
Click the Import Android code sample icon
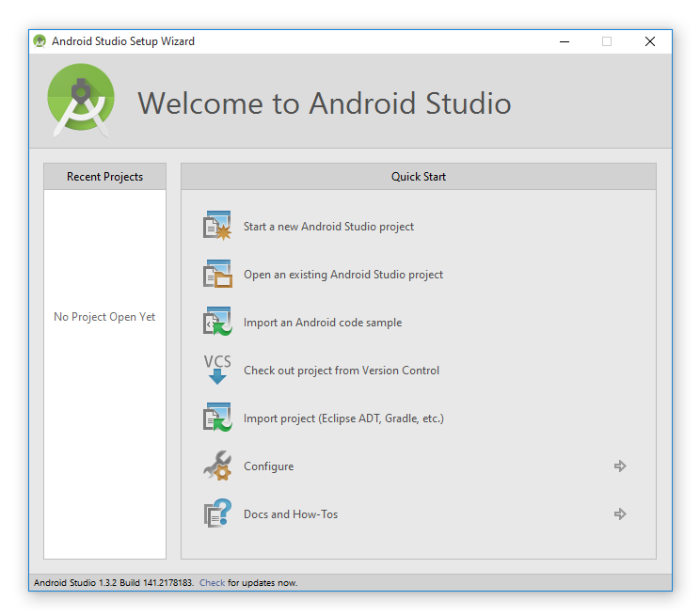pos(217,322)
